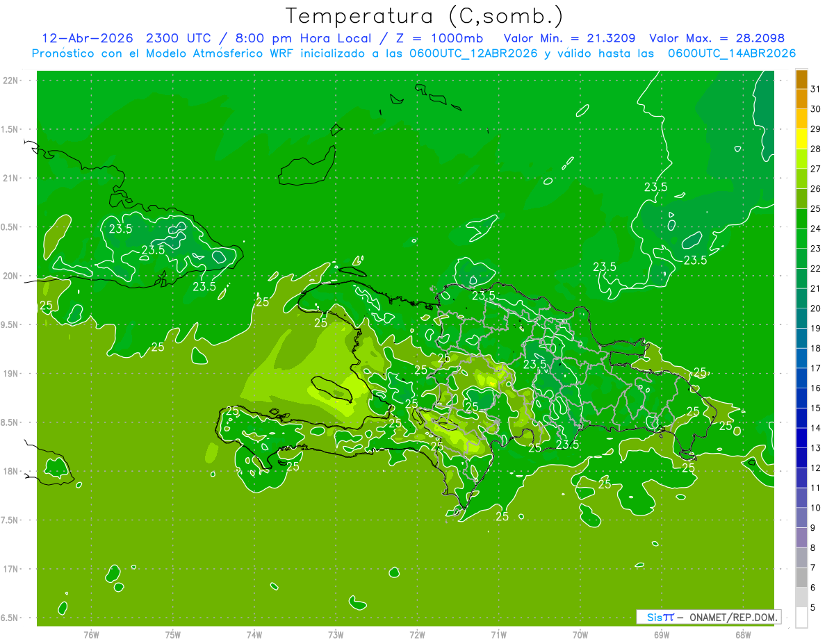Click the 17N latitude axis label

click(11, 569)
